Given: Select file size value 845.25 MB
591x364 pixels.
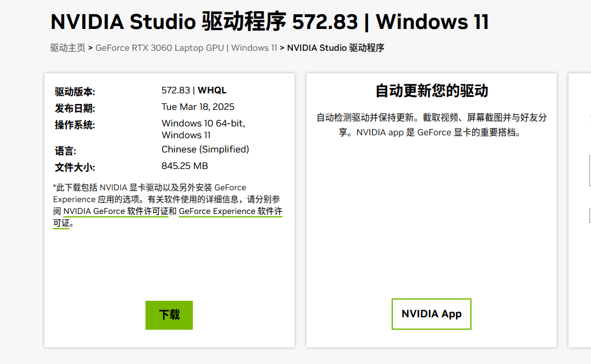Looking at the screenshot, I should pos(185,166).
